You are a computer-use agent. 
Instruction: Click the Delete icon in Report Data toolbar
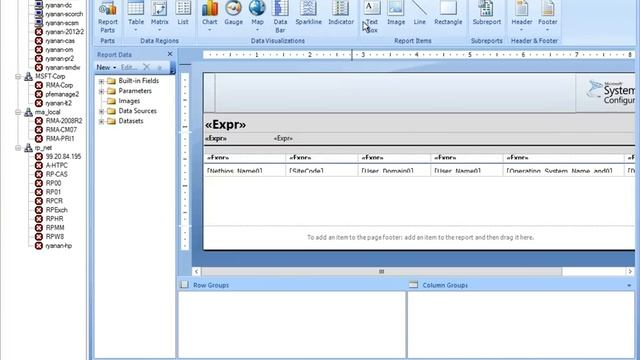[147, 67]
